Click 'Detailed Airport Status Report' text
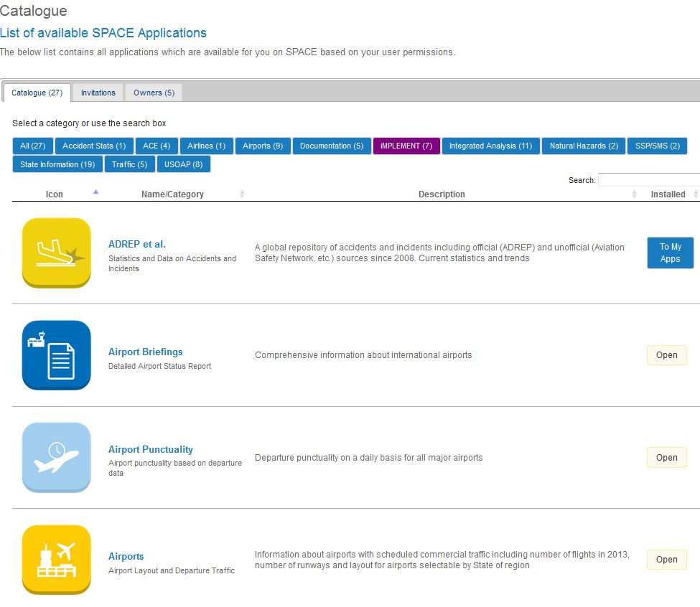Viewport: 700px width, 607px height. (160, 366)
